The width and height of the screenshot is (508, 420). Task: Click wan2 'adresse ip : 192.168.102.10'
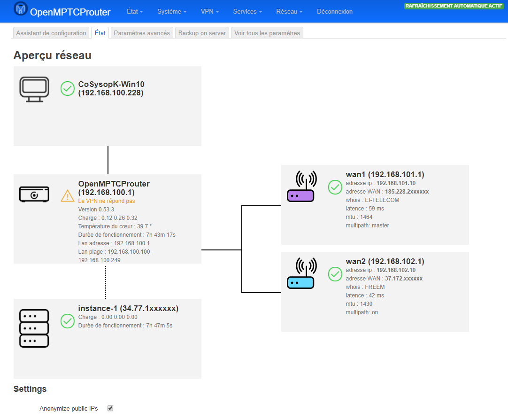(x=381, y=270)
